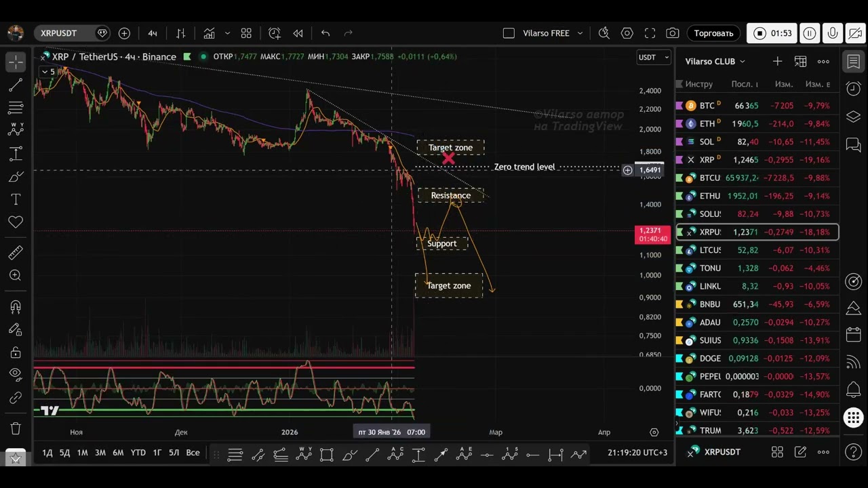
Task: Mute the recording microphone
Action: pyautogui.click(x=833, y=33)
